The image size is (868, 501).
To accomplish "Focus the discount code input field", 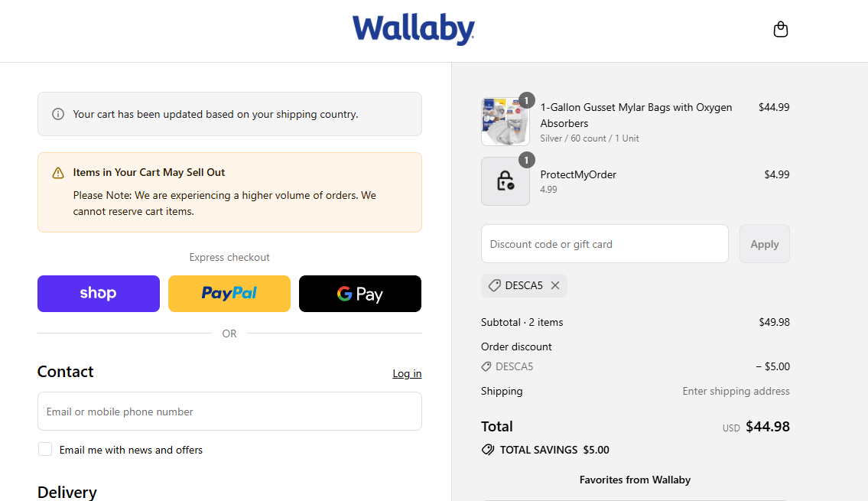I will [x=604, y=243].
